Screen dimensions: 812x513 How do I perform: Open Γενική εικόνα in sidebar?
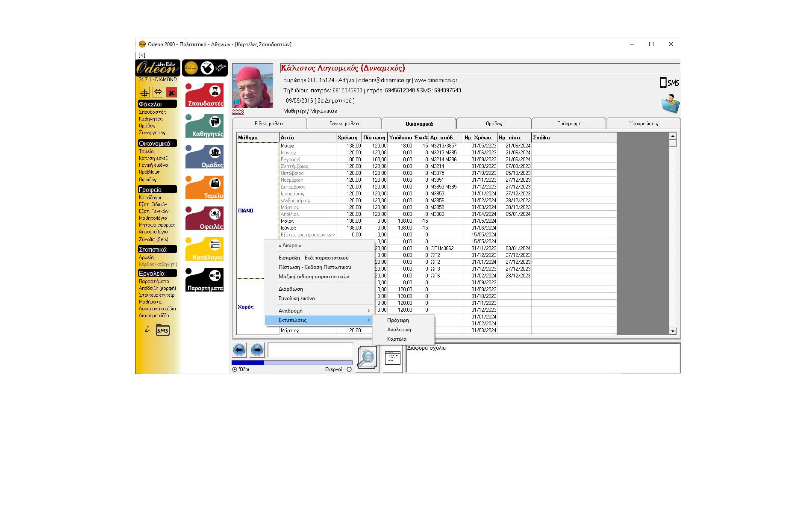[153, 165]
